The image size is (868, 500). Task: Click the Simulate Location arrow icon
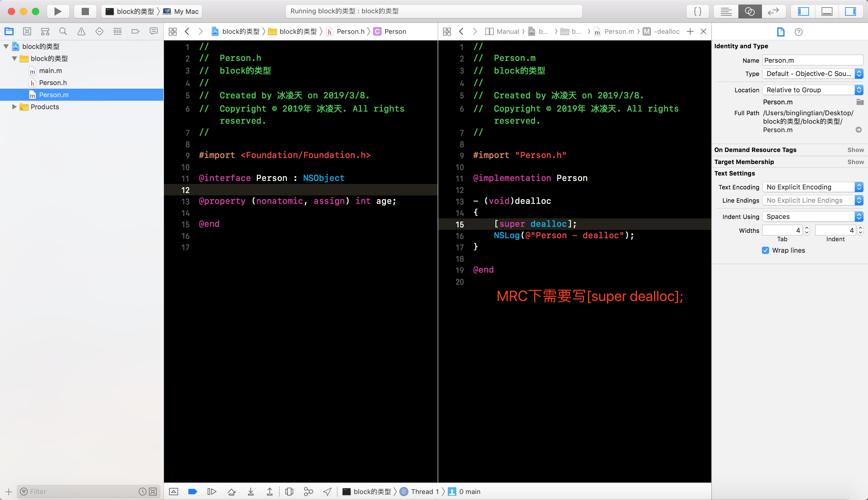click(327, 492)
